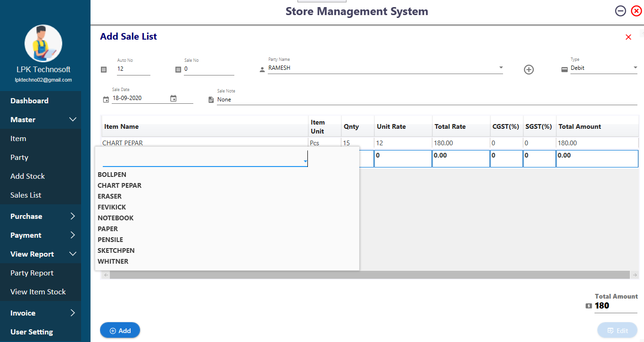Open the Party Name dropdown
Screen dimensions: 644x342
(501, 68)
